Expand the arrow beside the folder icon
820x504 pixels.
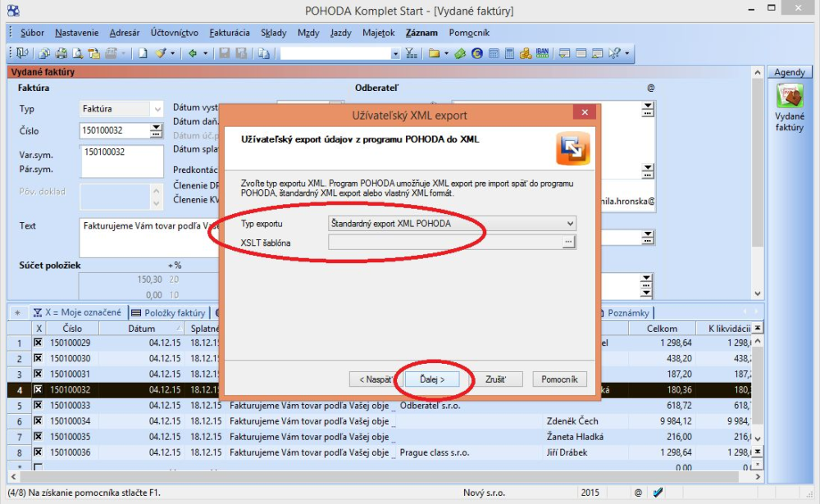(x=446, y=53)
